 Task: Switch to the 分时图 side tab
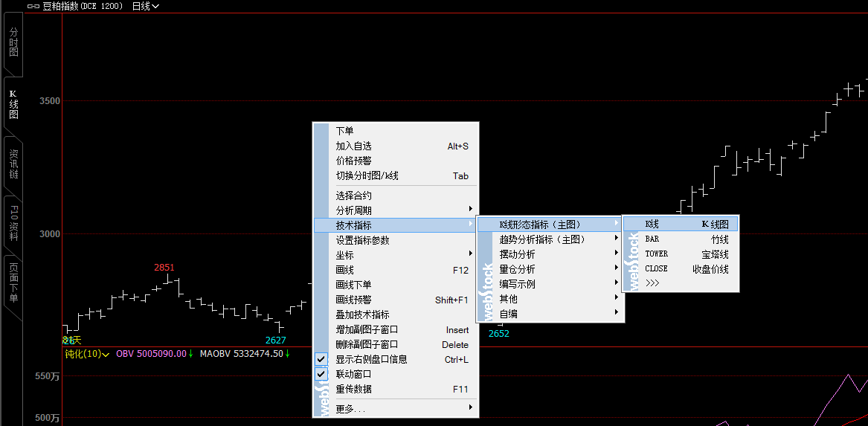(x=13, y=42)
